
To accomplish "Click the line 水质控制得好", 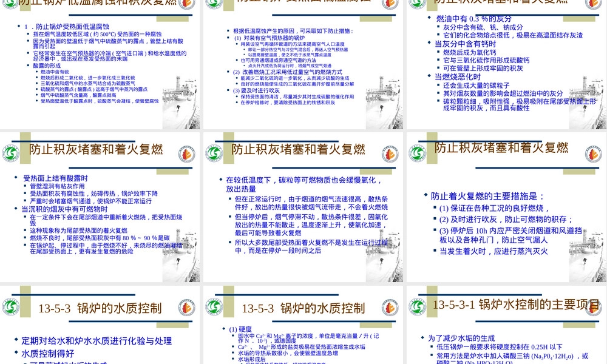I will click(47, 354).
